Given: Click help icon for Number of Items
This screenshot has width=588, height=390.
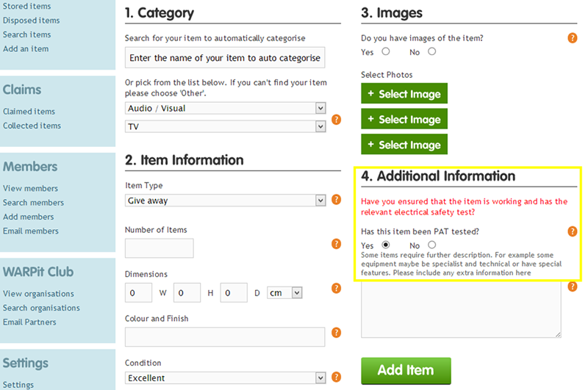Looking at the screenshot, I should click(337, 244).
